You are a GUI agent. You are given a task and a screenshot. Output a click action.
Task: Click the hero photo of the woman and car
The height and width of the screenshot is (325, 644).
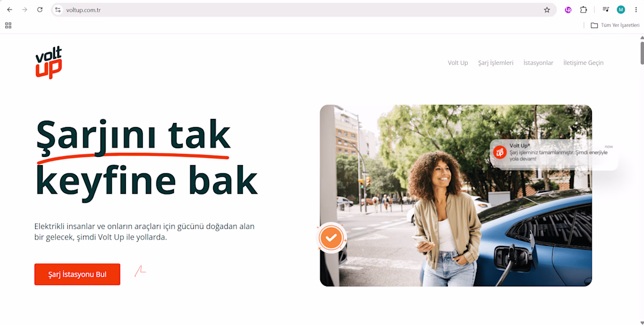click(x=456, y=196)
